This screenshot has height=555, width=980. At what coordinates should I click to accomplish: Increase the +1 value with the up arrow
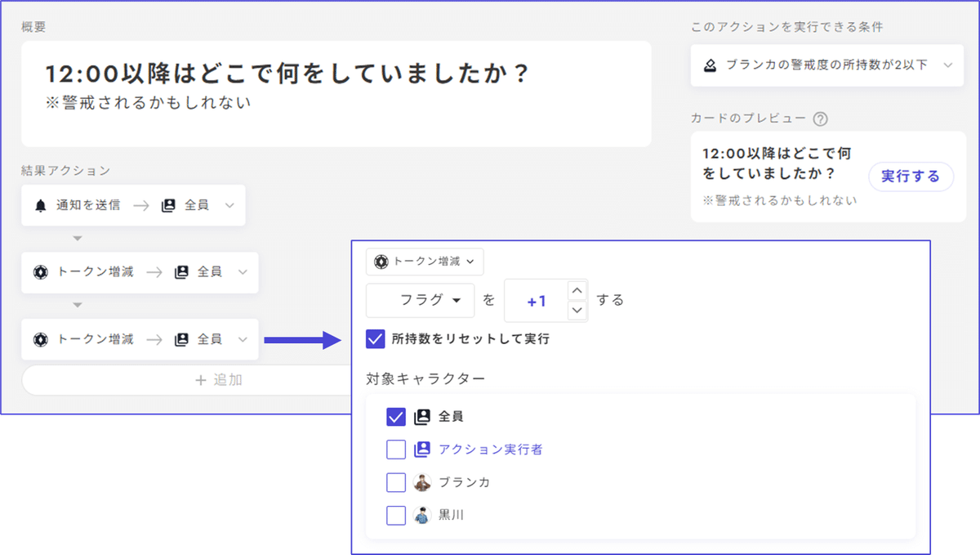point(577,290)
